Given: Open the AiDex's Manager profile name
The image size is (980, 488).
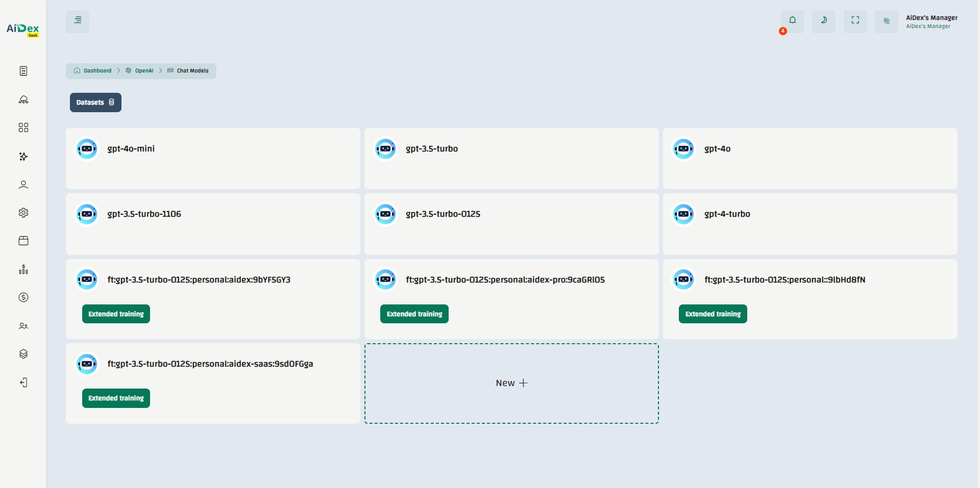Looking at the screenshot, I should click(932, 18).
